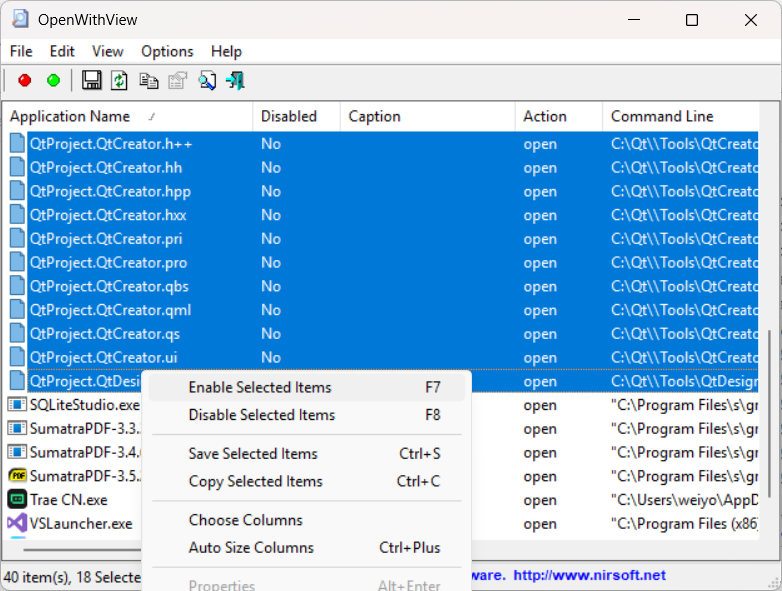Select the QtProject.QtCreator.hpp row name

(110, 191)
